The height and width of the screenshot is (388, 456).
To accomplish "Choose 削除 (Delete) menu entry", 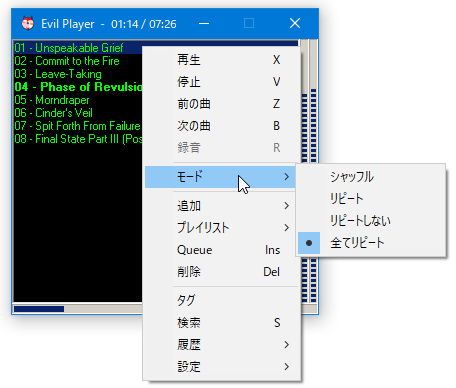I will tap(222, 272).
